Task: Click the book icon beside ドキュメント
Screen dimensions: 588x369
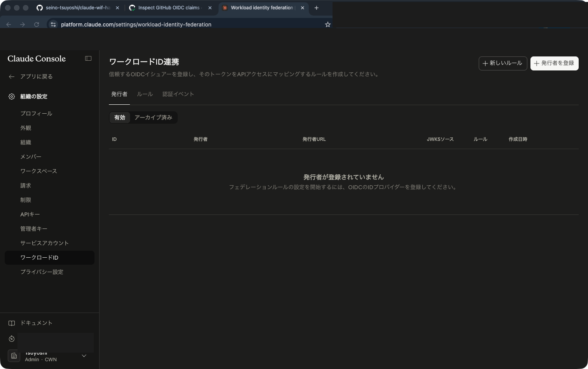Action: coord(12,323)
